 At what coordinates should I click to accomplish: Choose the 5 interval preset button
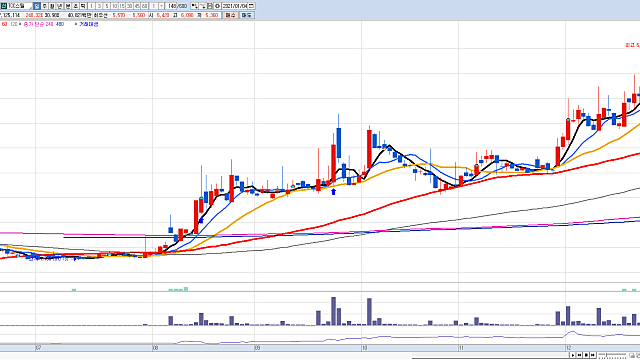click(x=107, y=6)
